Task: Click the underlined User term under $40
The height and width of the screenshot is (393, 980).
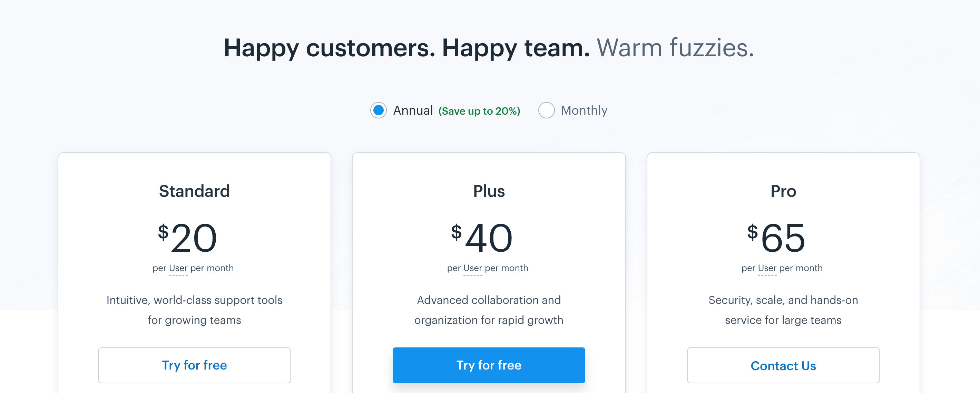Action: pyautogui.click(x=472, y=268)
